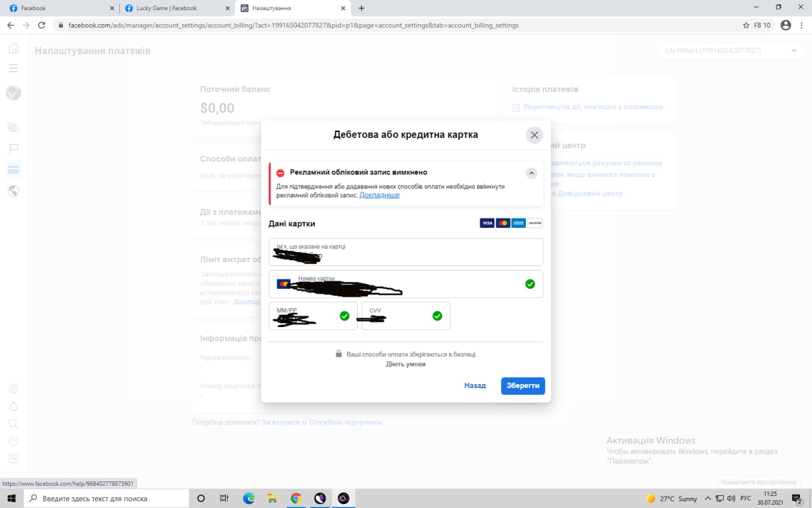Show hidden system tray icons
Viewport: 812px width, 508px height.
(708, 498)
